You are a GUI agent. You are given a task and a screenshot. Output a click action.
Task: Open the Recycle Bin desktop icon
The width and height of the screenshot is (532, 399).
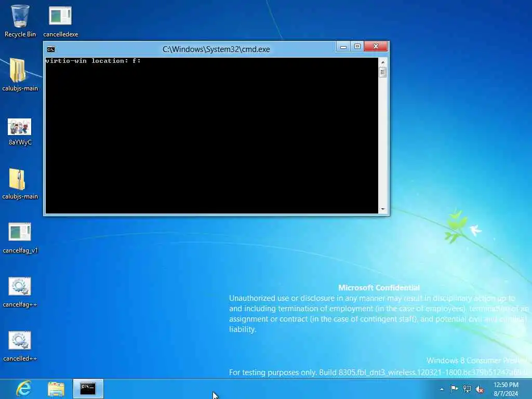(20, 21)
